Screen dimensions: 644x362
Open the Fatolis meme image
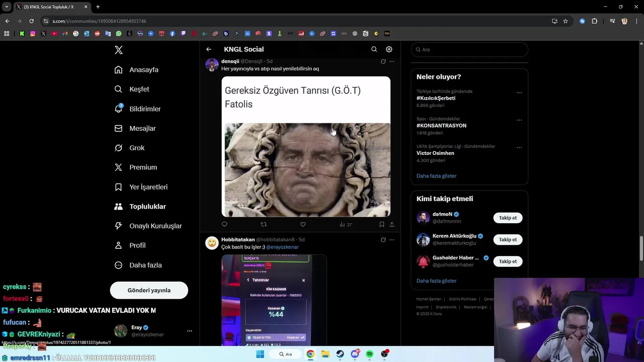pyautogui.click(x=306, y=147)
